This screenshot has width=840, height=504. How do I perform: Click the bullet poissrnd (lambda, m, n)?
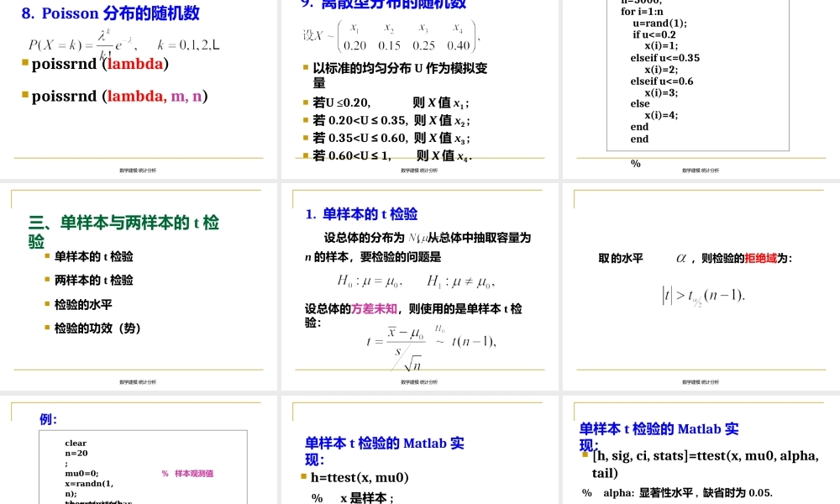pos(119,96)
